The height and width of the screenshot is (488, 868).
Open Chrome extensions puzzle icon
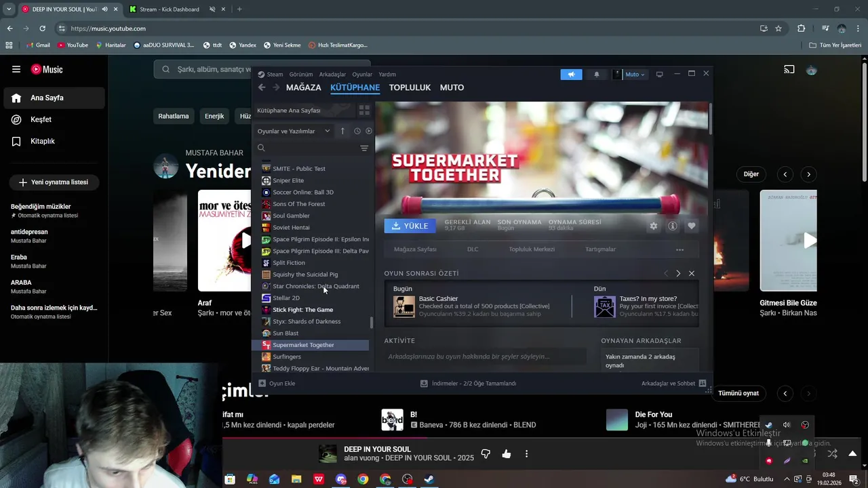tap(802, 28)
